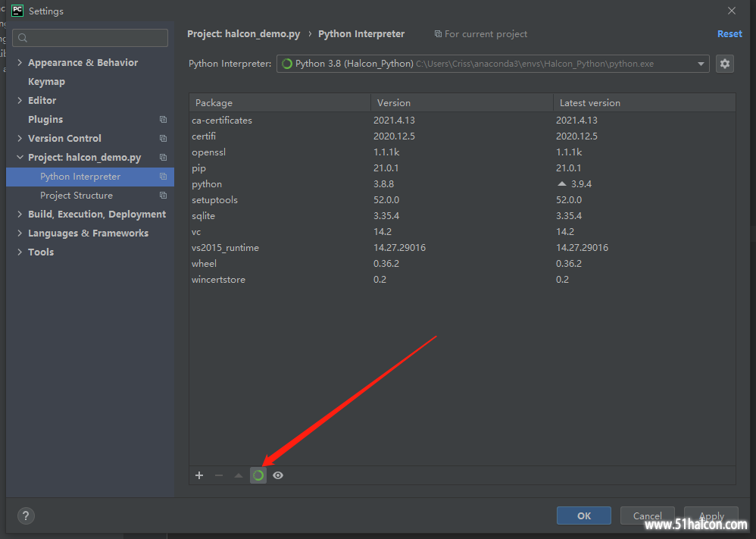Click the project-level icon next to Version Control

(163, 139)
